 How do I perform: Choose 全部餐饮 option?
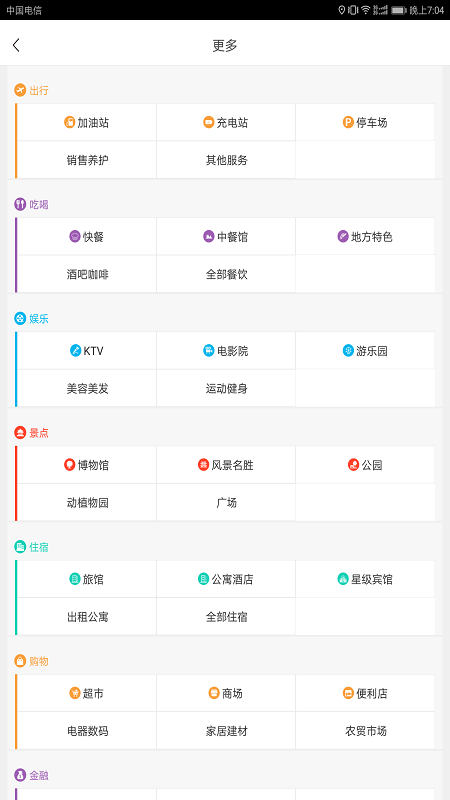pyautogui.click(x=226, y=274)
